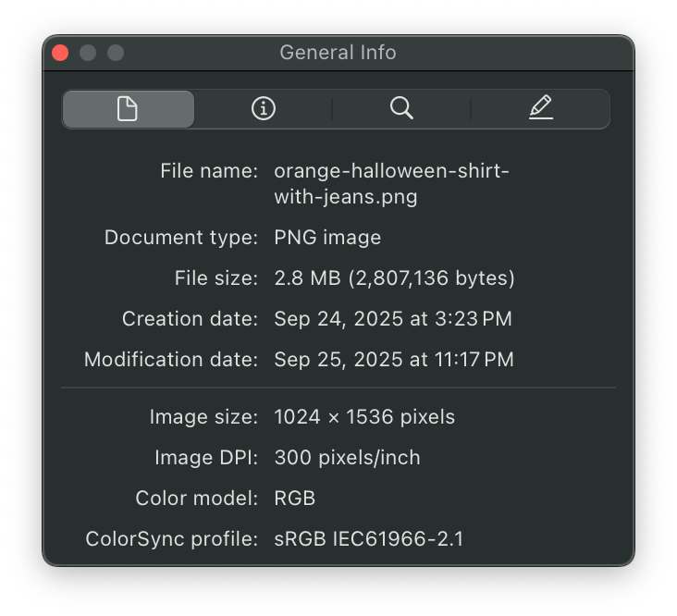Select the General Info document tab icon
Image resolution: width=677 pixels, height=616 pixels.
[128, 109]
